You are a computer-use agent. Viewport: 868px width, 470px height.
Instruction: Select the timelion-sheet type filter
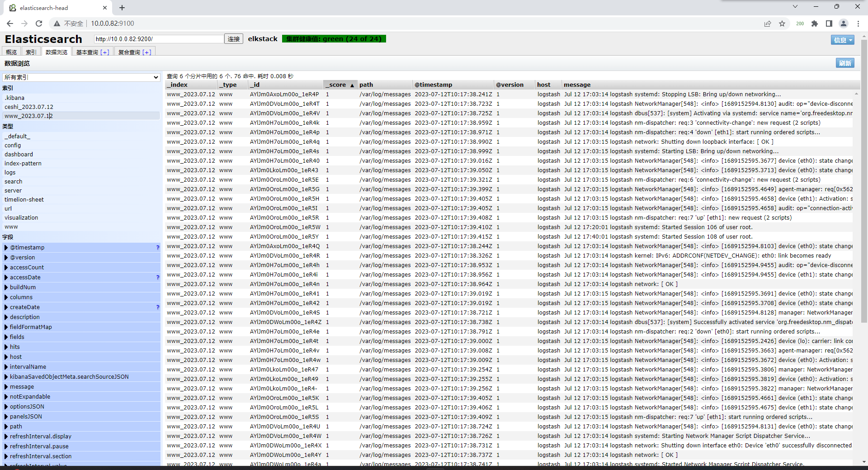point(81,199)
